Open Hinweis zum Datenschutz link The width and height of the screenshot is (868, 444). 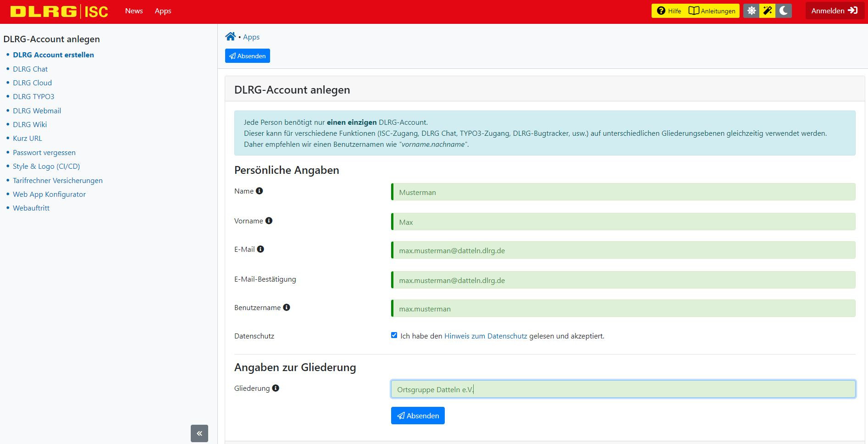point(486,336)
